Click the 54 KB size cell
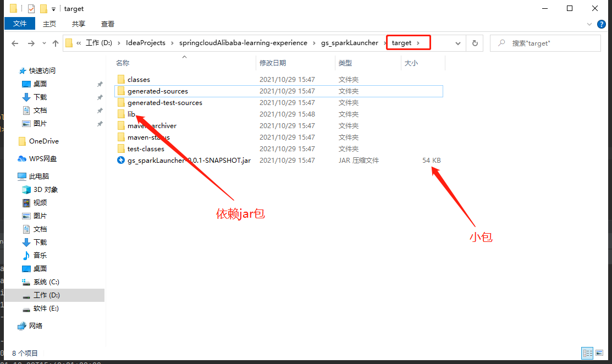This screenshot has width=612, height=364. 431,161
